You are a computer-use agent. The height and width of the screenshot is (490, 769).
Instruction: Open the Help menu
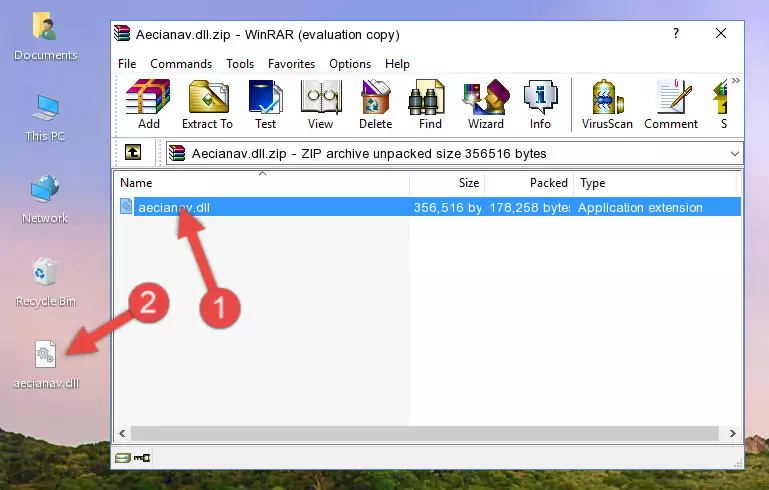[397, 64]
